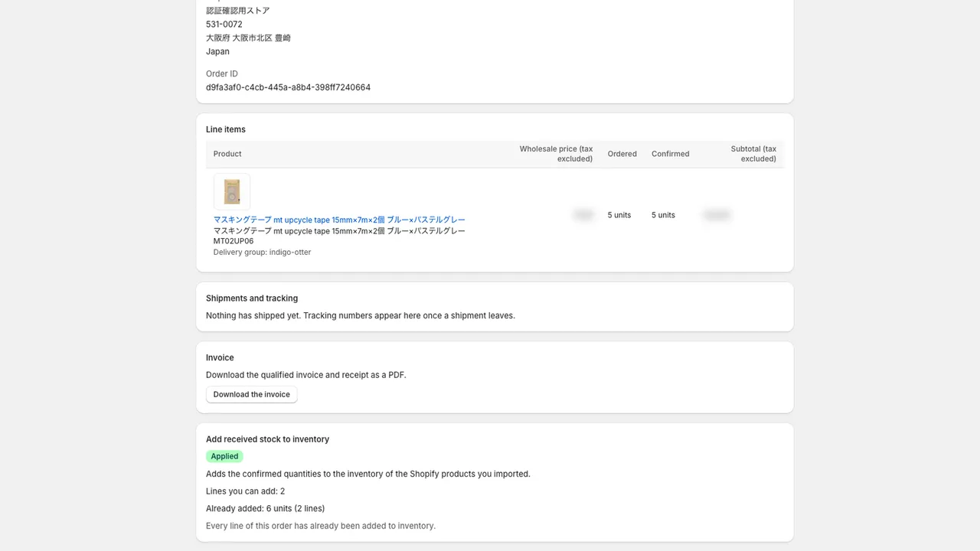Screen dimensions: 980x551
Task: Click the Shipments and tracking heading
Action: pos(252,298)
